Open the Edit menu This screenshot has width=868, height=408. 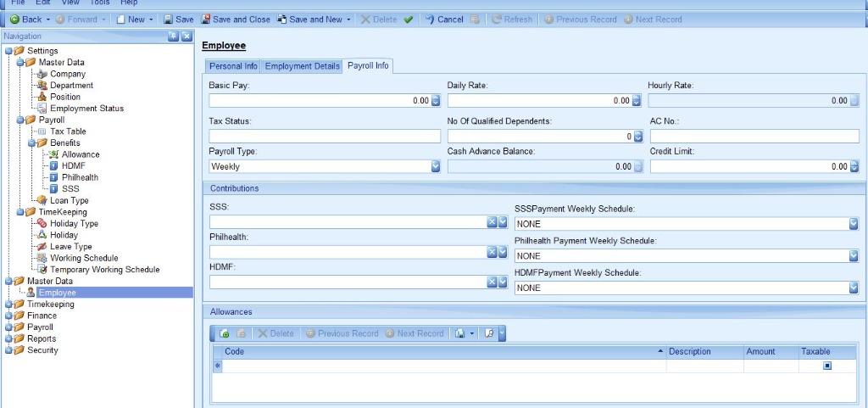click(x=43, y=3)
